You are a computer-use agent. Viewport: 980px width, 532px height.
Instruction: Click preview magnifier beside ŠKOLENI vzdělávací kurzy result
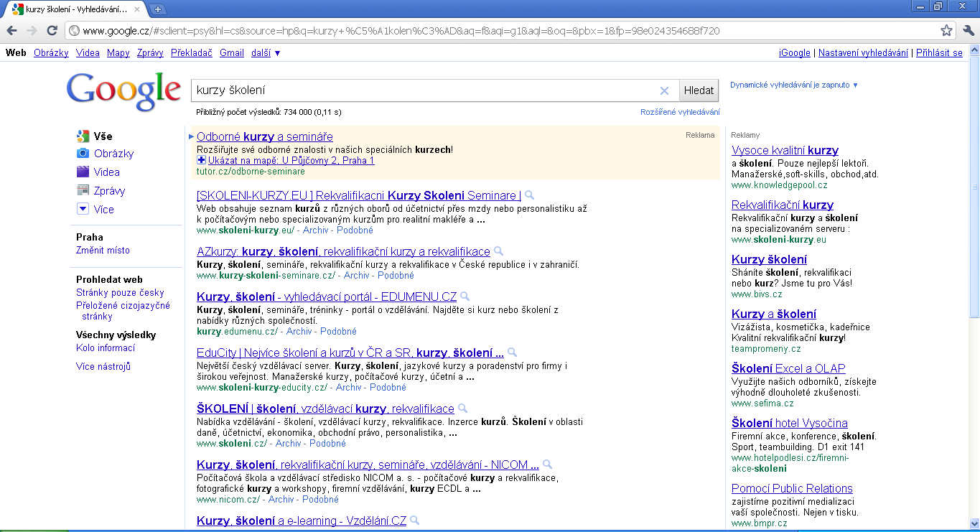click(462, 409)
